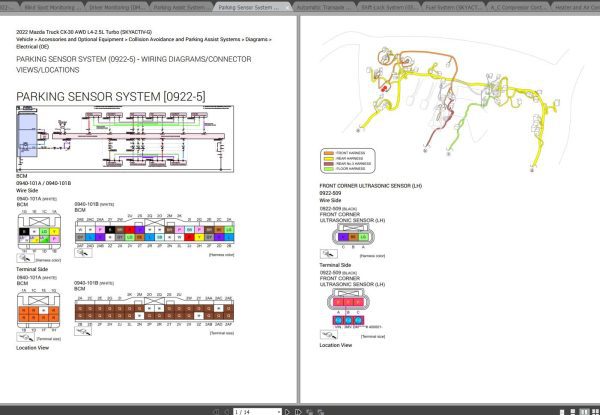Click the Location View label under BCM connectors
This screenshot has width=600, height=415.
33,348
